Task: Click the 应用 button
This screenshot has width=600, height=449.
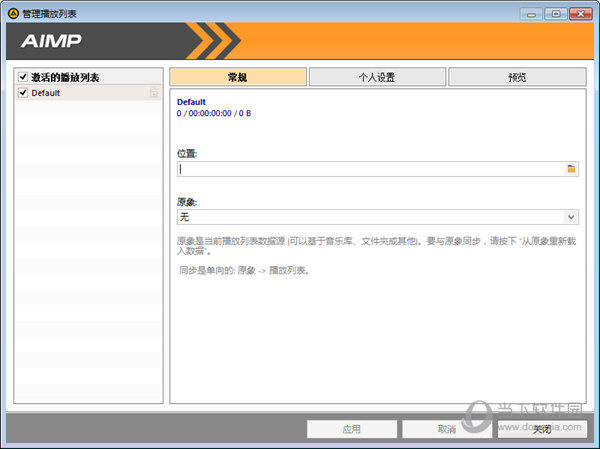Action: 352,429
